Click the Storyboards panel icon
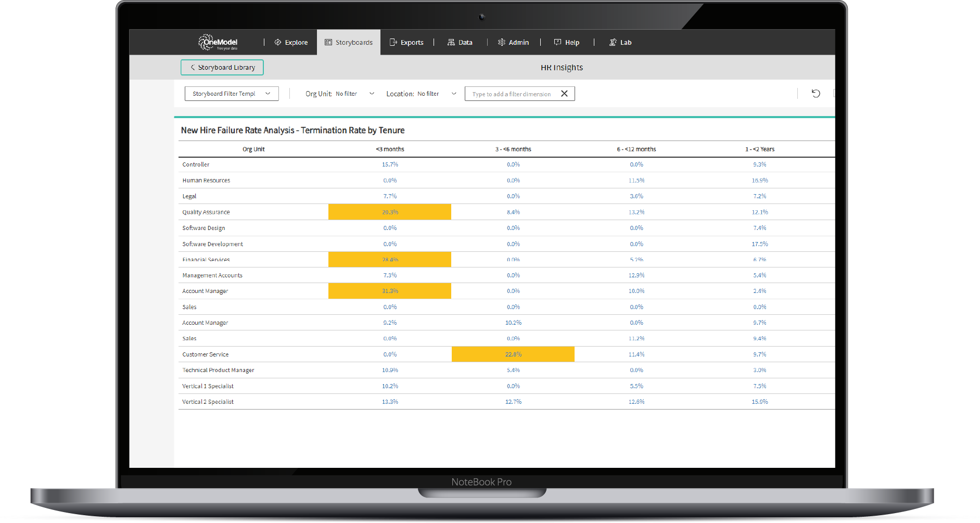Image resolution: width=980 pixels, height=523 pixels. [x=328, y=42]
